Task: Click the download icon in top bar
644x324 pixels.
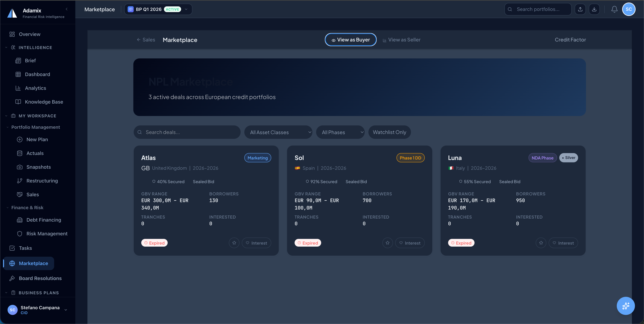Action: [x=594, y=9]
